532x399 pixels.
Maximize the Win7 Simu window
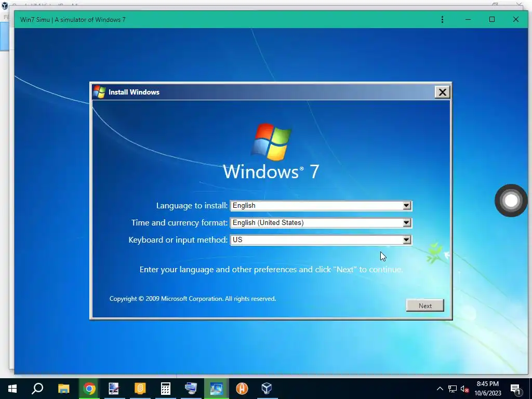tap(492, 20)
